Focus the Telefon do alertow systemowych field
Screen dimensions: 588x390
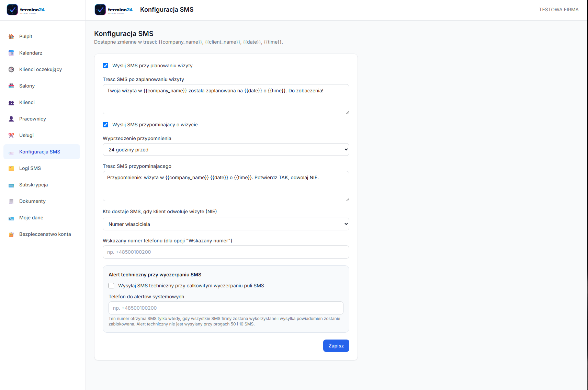[226, 308]
